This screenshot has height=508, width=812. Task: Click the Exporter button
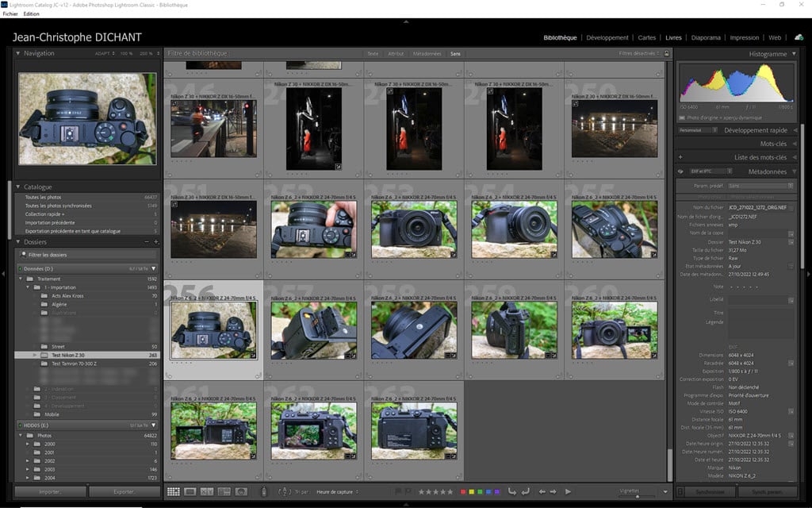point(124,491)
